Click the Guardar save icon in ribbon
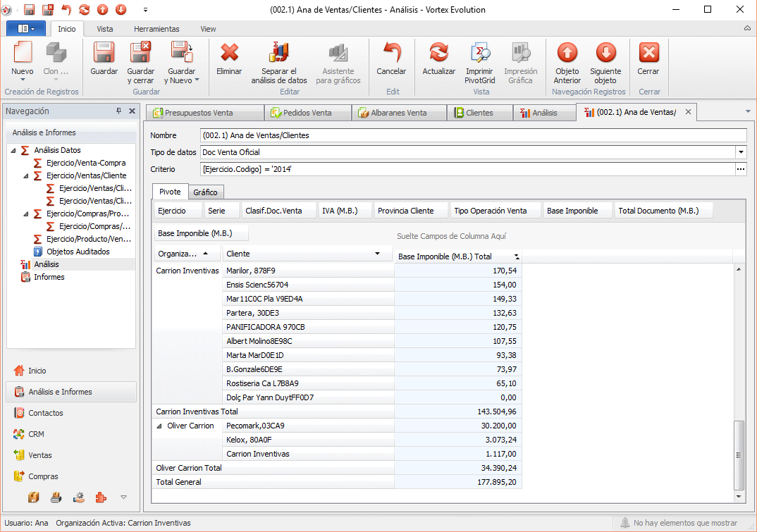The height and width of the screenshot is (532, 757). tap(104, 54)
